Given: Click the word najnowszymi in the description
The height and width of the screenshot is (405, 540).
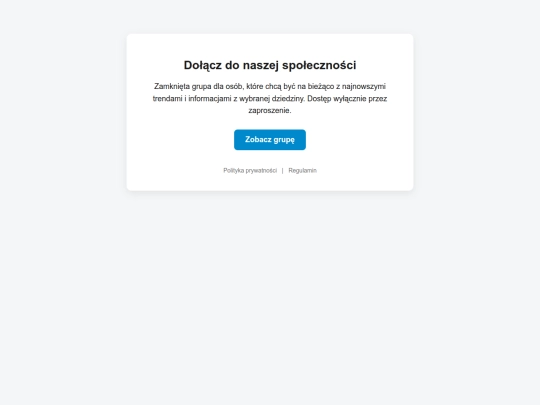Looking at the screenshot, I should pos(364,86).
